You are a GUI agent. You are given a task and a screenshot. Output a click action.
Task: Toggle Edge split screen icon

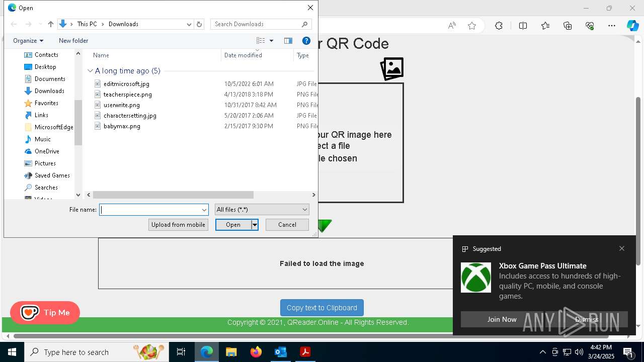(523, 26)
